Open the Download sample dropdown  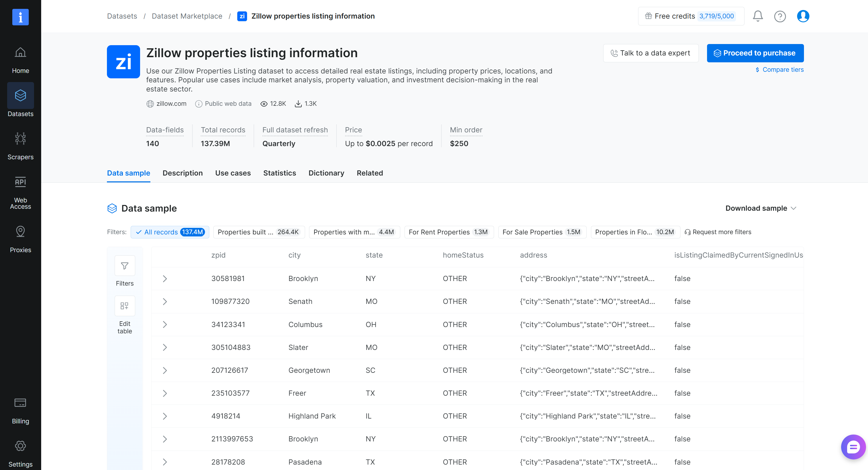761,208
